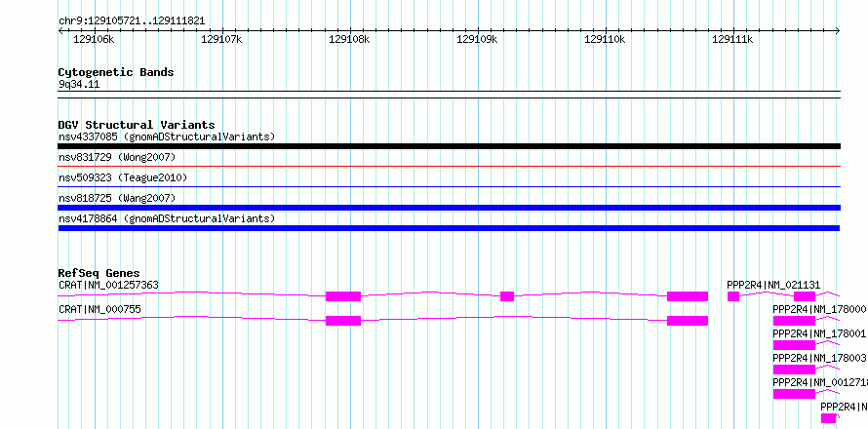868x429 pixels.
Task: Click CRAT NM_001257363 exon near 129108k
Action: (343, 296)
